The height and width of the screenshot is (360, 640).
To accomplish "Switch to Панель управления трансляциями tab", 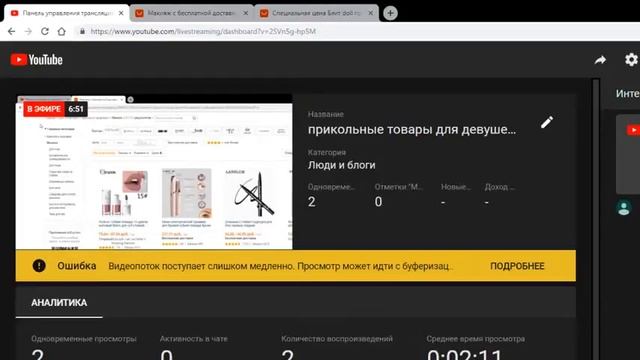I will pyautogui.click(x=67, y=13).
